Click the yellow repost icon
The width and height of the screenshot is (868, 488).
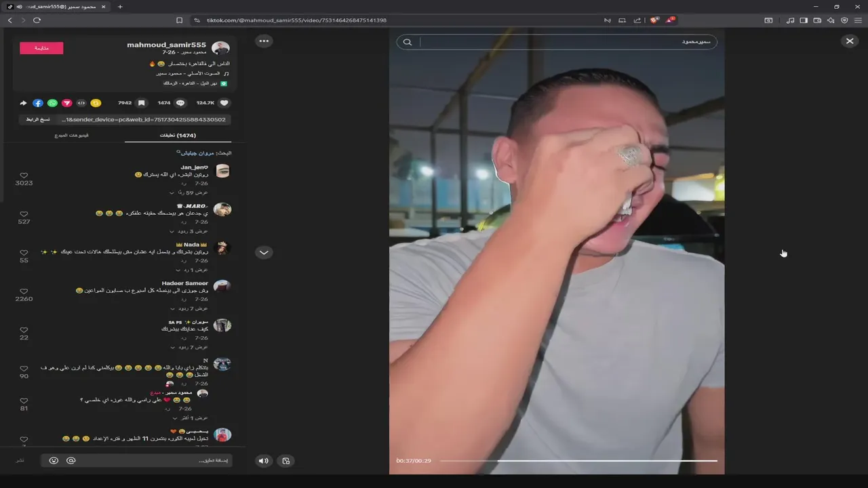[x=96, y=103]
